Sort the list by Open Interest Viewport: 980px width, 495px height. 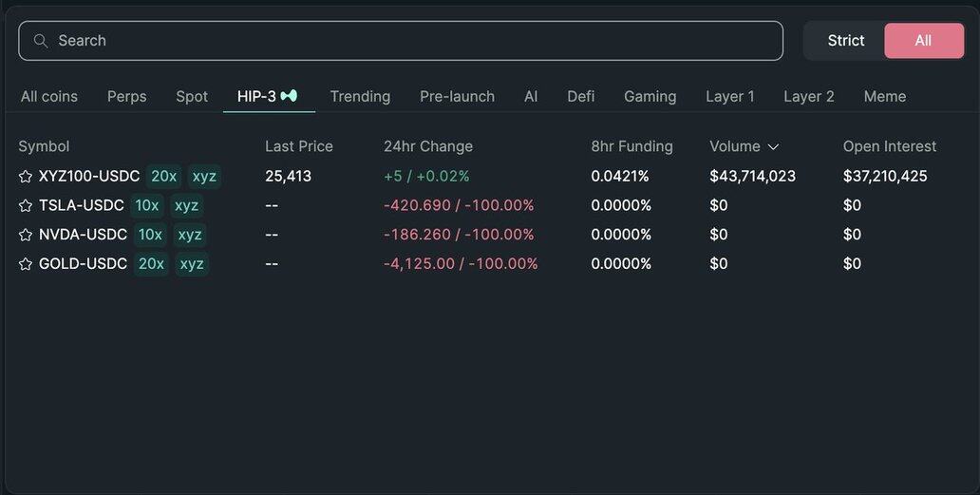889,146
